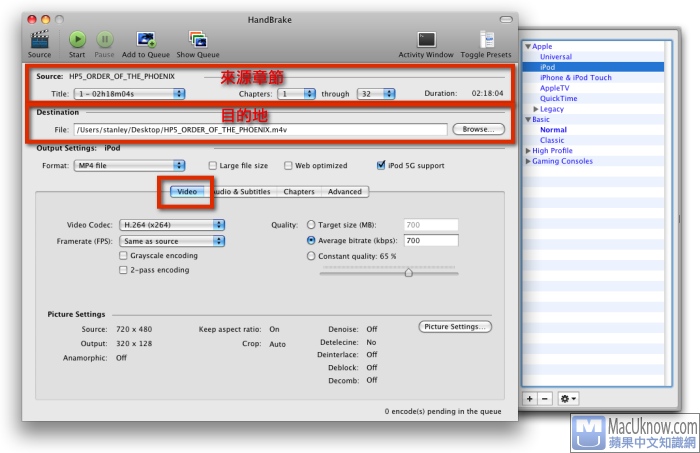The width and height of the screenshot is (700, 453).
Task: Enable Grayscale encoding checkbox
Action: [122, 256]
